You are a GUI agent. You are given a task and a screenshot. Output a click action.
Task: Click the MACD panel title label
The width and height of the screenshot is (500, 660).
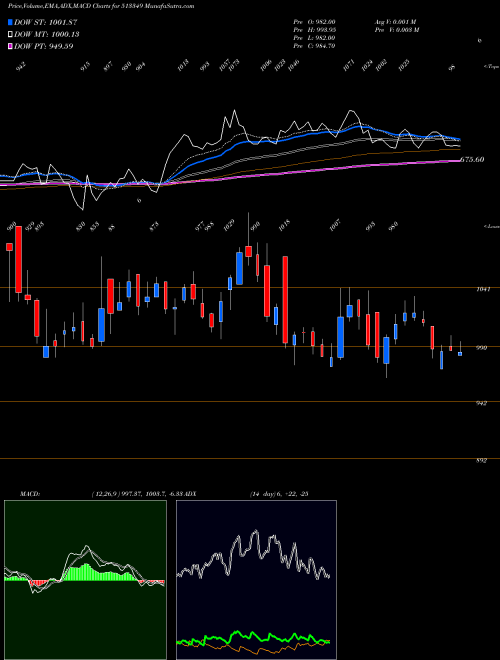[x=30, y=494]
